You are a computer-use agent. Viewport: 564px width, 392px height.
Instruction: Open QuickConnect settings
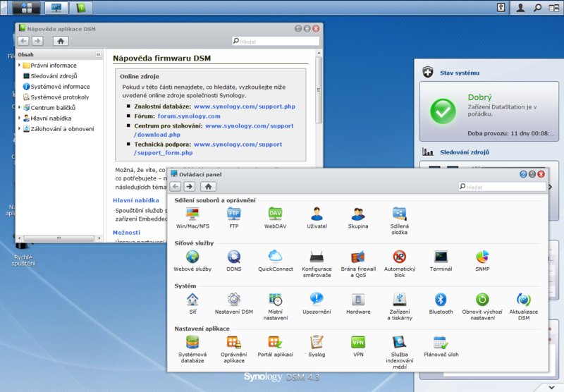(275, 260)
